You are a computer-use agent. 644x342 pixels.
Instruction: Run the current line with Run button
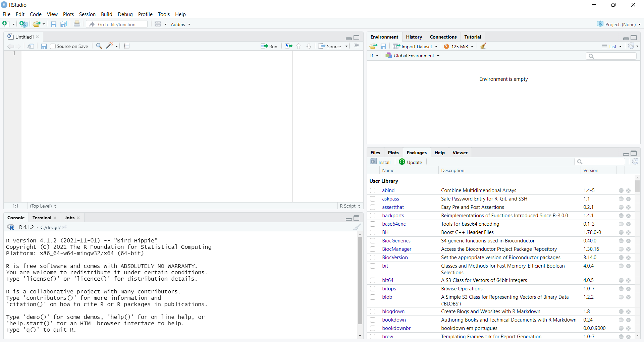pyautogui.click(x=269, y=46)
